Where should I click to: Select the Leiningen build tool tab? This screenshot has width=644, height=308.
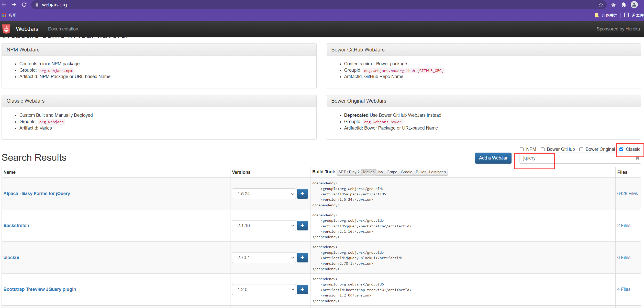click(x=437, y=172)
